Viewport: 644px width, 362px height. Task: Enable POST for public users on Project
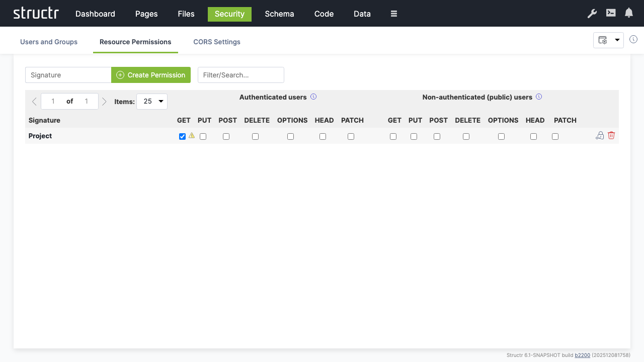tap(437, 136)
